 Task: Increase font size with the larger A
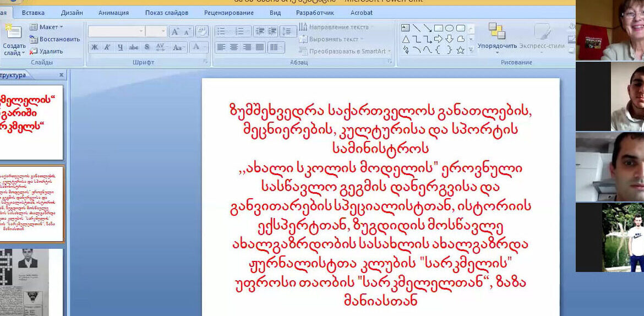click(x=175, y=31)
